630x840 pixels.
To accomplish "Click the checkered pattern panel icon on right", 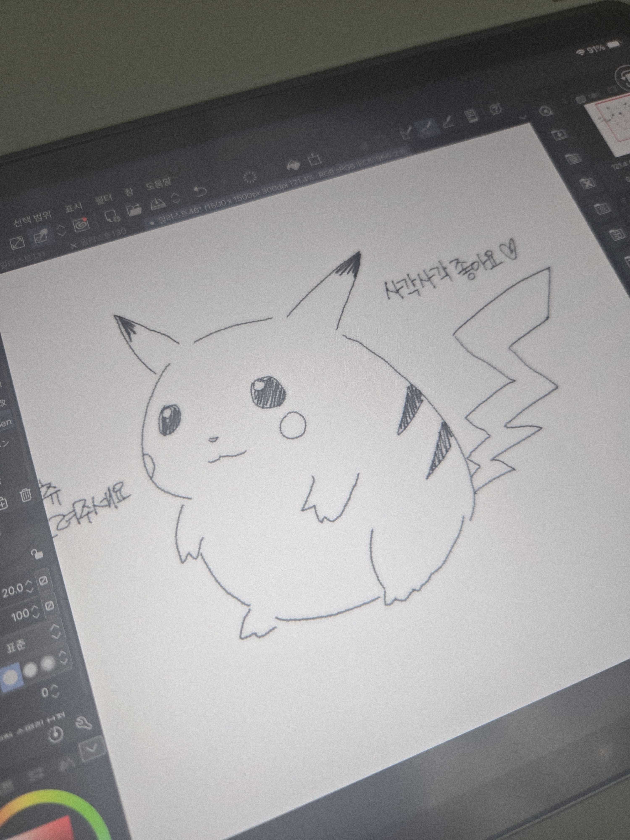I will pyautogui.click(x=602, y=209).
